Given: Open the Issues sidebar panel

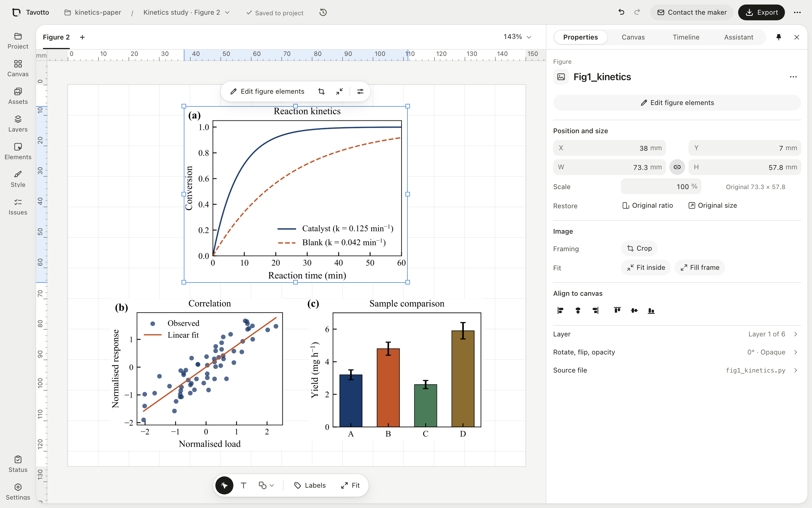Looking at the screenshot, I should (x=18, y=207).
